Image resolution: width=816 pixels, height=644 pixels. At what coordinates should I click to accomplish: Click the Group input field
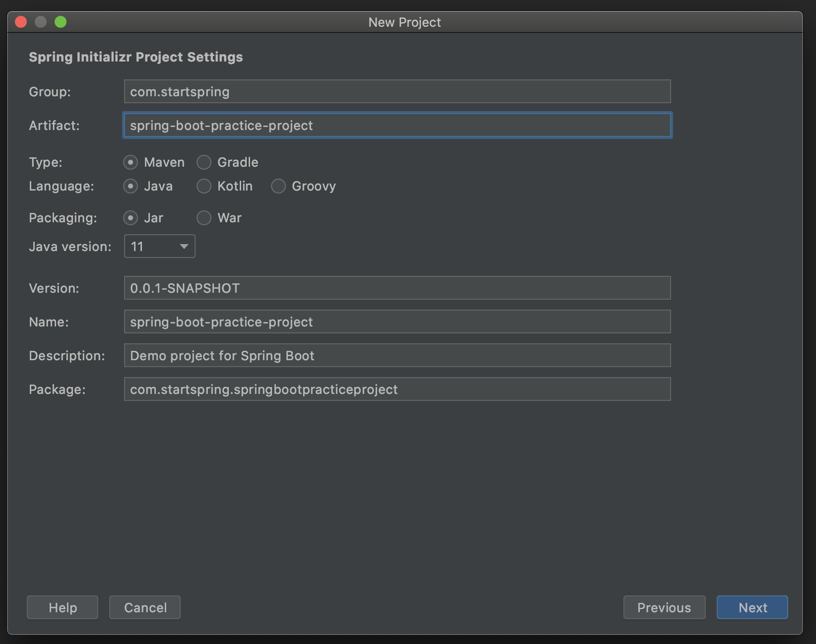pyautogui.click(x=398, y=91)
